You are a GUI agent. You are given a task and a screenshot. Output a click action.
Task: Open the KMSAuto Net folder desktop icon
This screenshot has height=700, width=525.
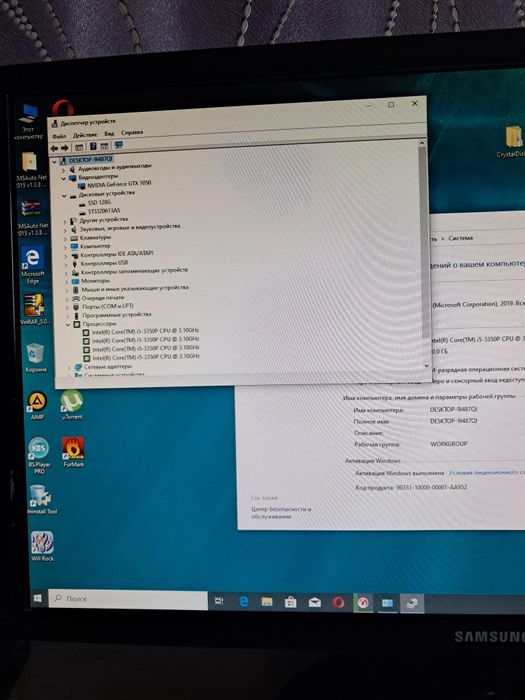(29, 170)
